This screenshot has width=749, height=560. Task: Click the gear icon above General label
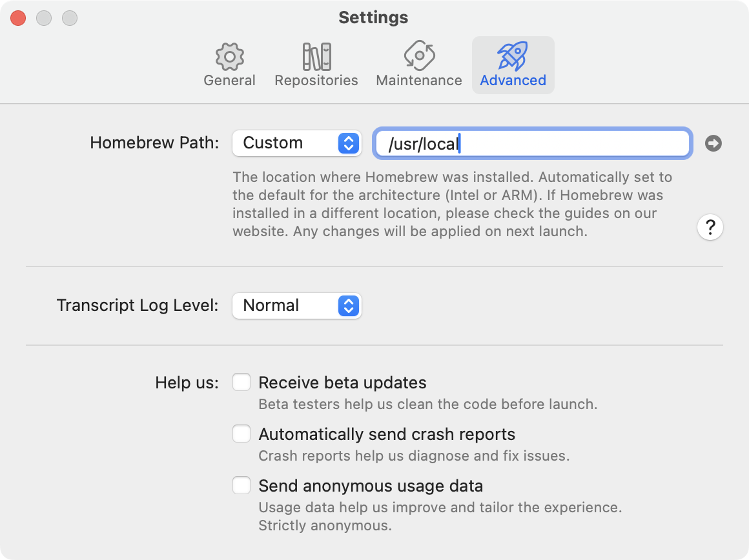229,56
